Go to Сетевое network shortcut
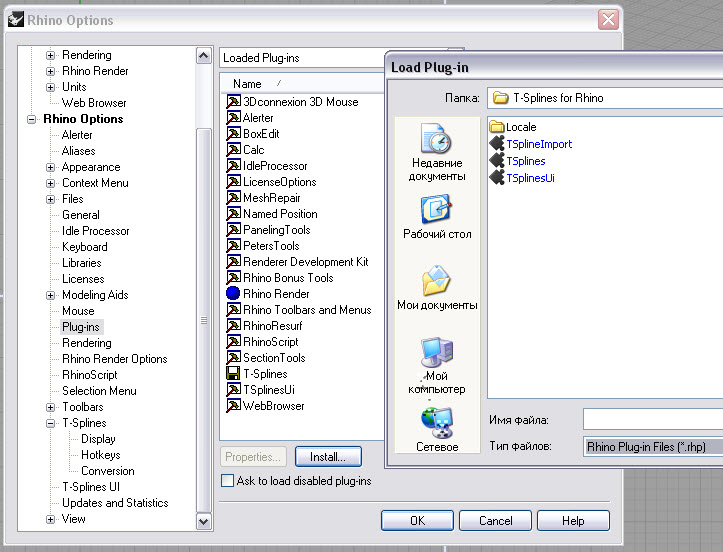The width and height of the screenshot is (723, 552). [x=437, y=430]
